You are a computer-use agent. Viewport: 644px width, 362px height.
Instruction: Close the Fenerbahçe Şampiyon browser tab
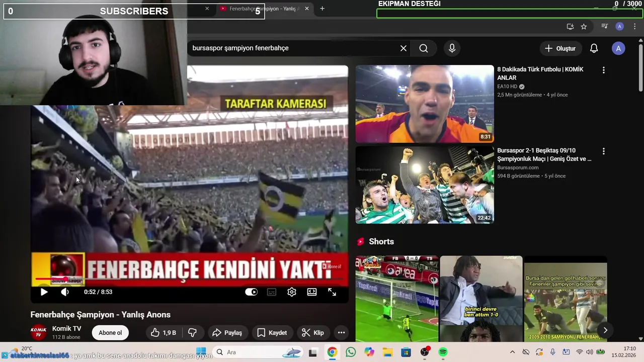[307, 9]
